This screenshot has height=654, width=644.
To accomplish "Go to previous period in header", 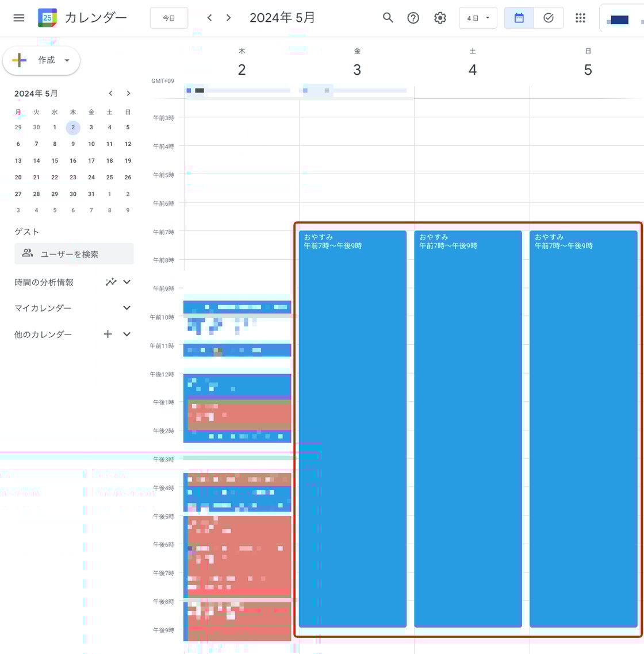I will click(210, 18).
